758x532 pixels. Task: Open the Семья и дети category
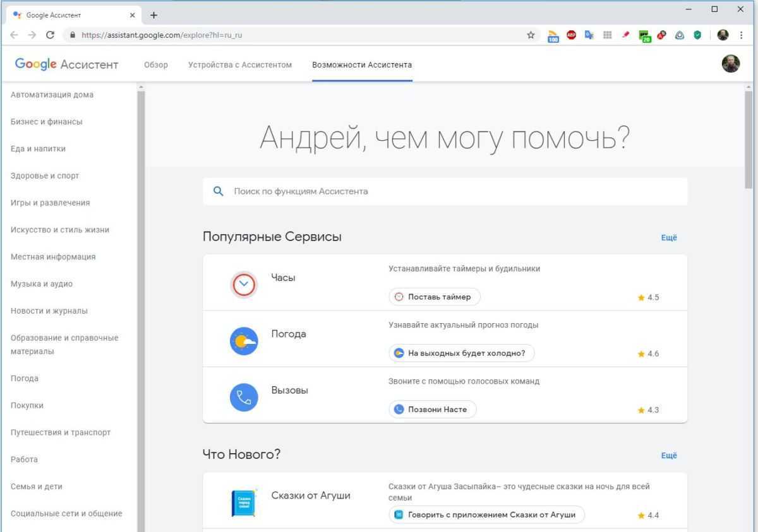(x=37, y=487)
